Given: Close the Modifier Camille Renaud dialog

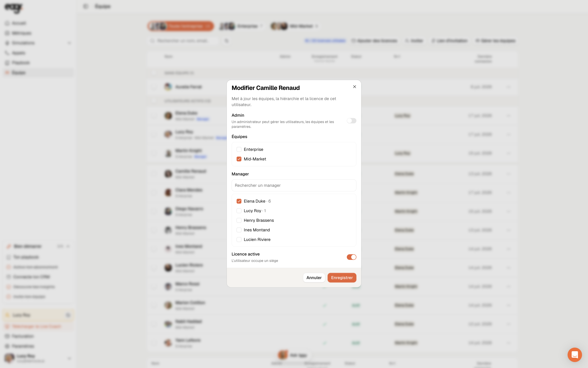Looking at the screenshot, I should pos(354,87).
